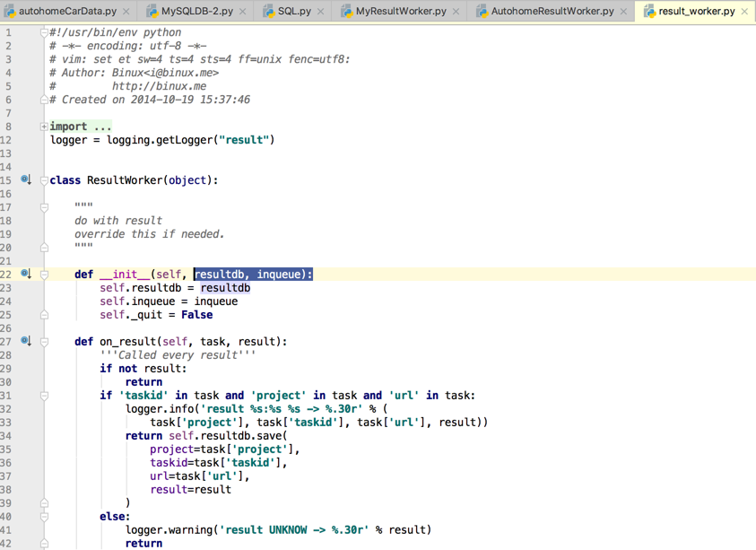Collapse the on_result method
The height and width of the screenshot is (550, 756).
(x=44, y=341)
